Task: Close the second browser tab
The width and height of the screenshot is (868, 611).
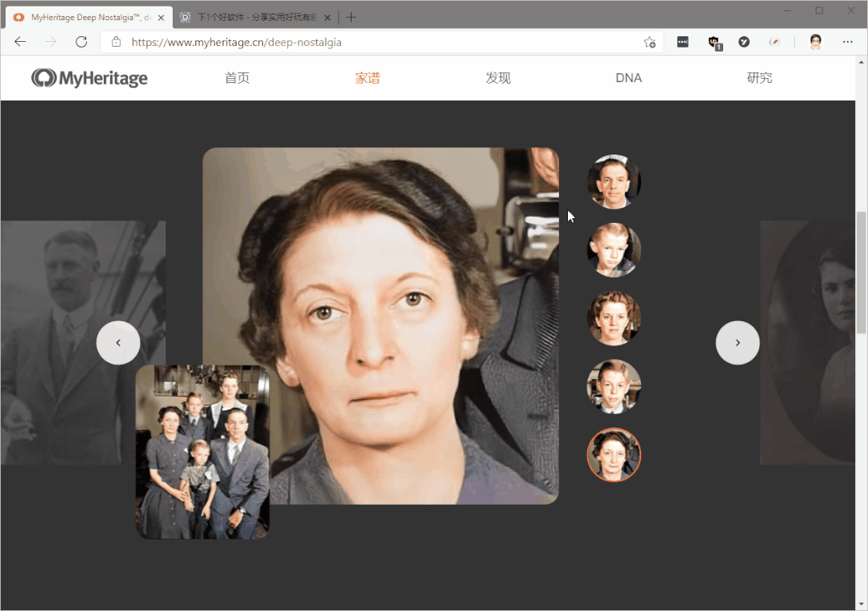Action: tap(327, 18)
